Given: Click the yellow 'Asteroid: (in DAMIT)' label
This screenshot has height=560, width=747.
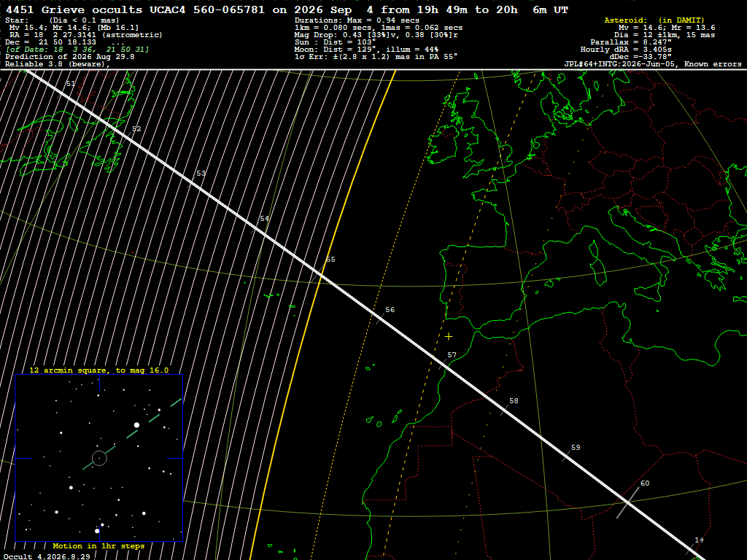Looking at the screenshot, I should coord(654,20).
